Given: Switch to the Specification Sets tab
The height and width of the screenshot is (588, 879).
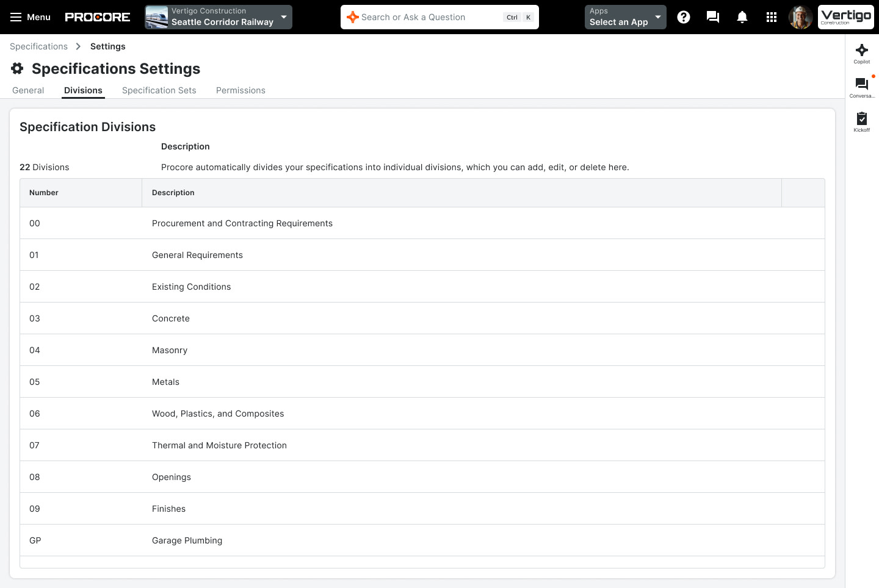Looking at the screenshot, I should (159, 90).
